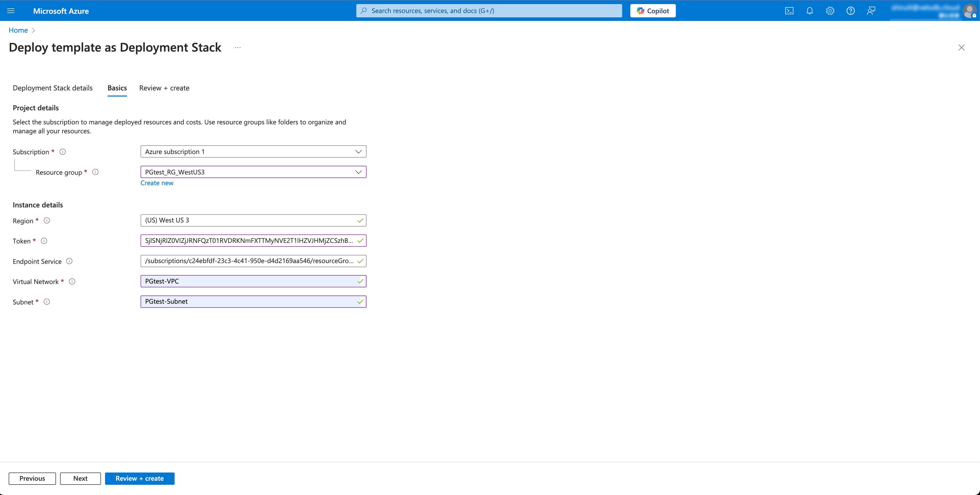Click the Create new resource group link
The image size is (980, 495).
click(157, 183)
